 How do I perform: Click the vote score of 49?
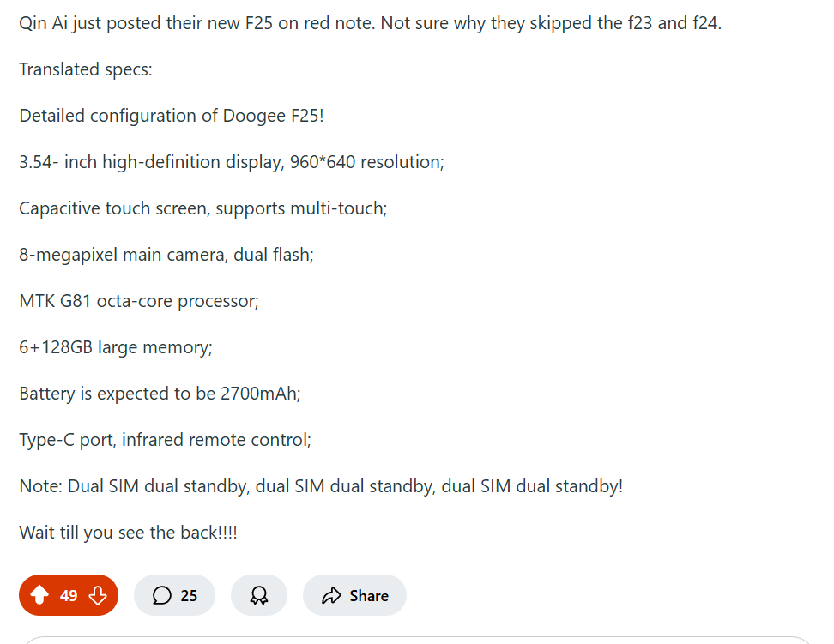69,596
